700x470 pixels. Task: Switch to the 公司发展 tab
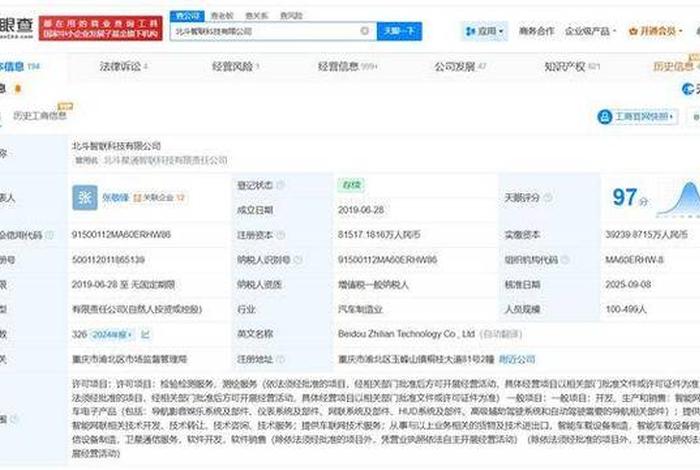(460, 67)
